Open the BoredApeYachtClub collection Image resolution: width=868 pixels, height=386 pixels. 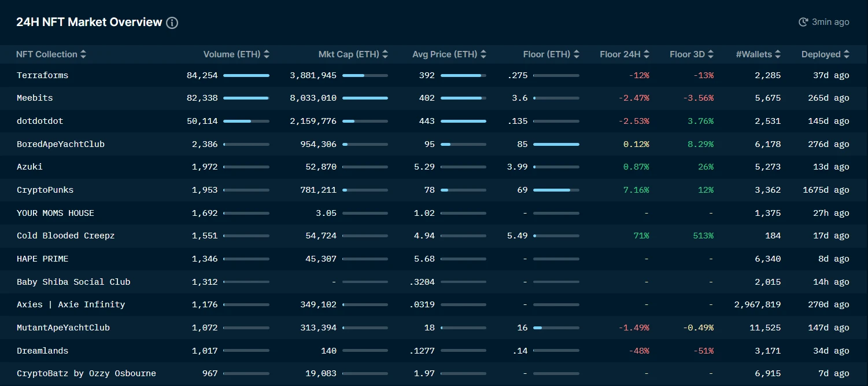point(61,144)
